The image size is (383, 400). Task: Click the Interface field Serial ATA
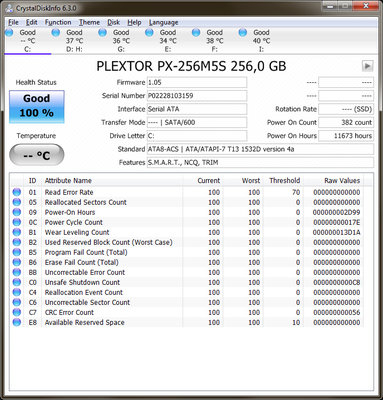tap(197, 109)
